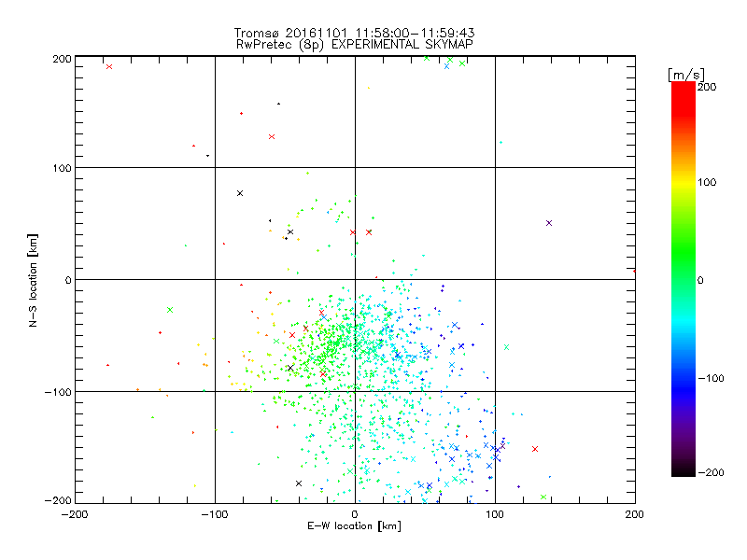747x560 pixels.
Task: Click the colorbar tick label '100'
Action: (x=707, y=182)
